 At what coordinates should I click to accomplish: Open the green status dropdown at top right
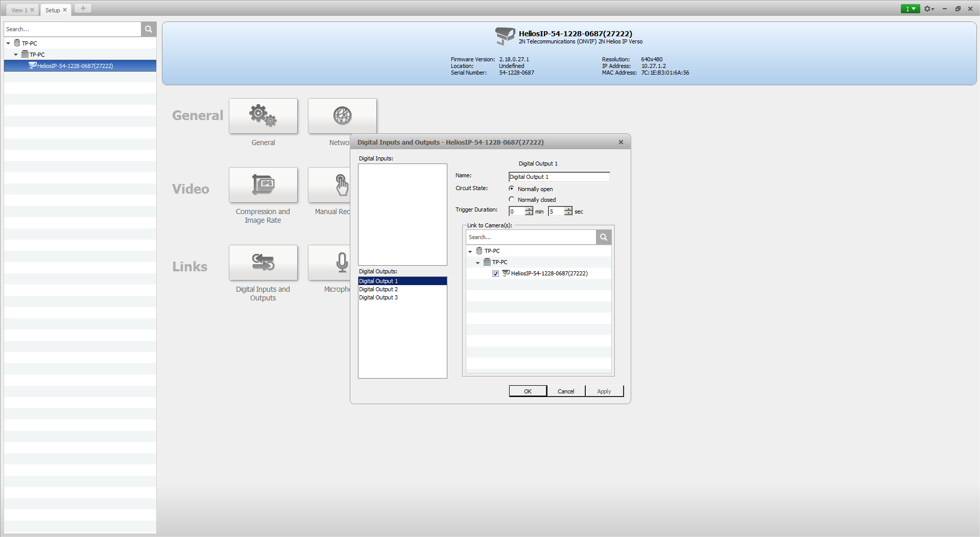tap(910, 9)
